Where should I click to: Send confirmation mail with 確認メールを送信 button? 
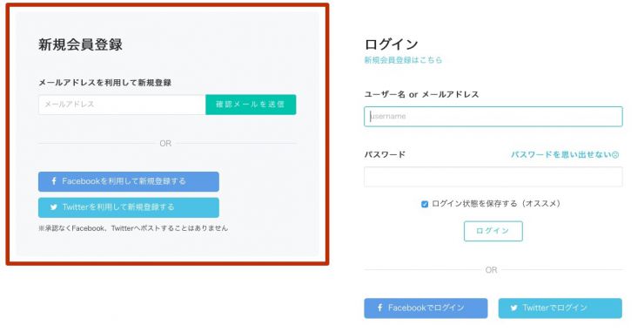251,105
